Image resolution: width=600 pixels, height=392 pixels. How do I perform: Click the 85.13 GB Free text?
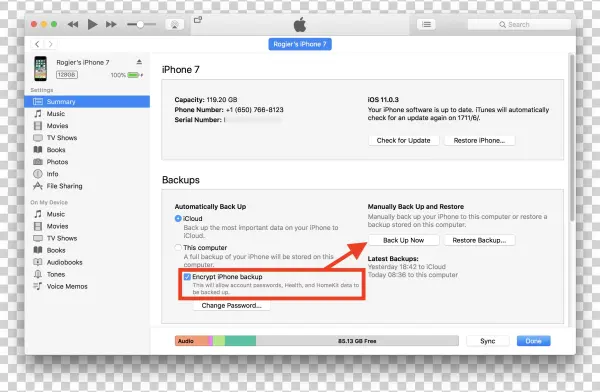[357, 341]
